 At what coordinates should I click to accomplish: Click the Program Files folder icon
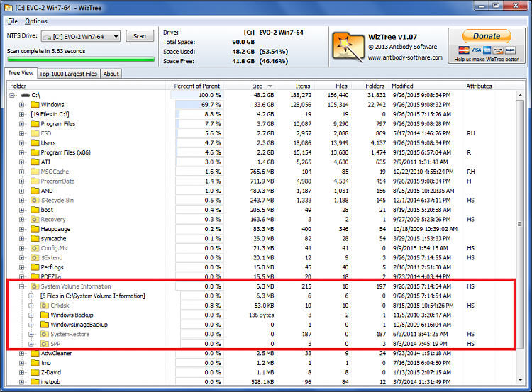tap(35, 124)
